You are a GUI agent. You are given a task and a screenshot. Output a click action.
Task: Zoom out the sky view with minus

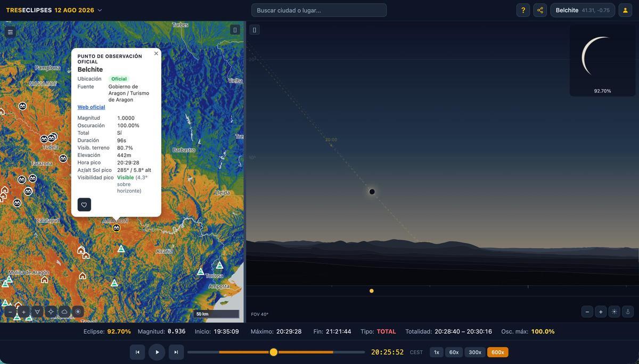[587, 312]
